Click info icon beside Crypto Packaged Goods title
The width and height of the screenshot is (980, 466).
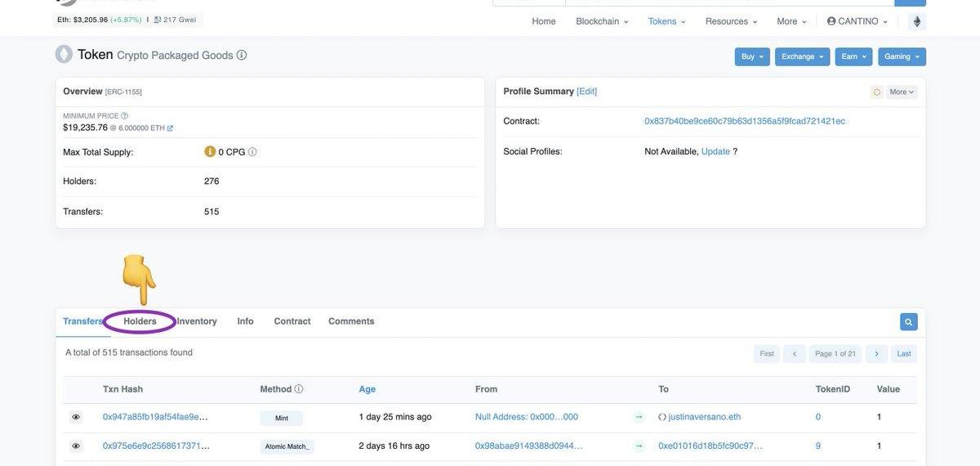pyautogui.click(x=242, y=56)
